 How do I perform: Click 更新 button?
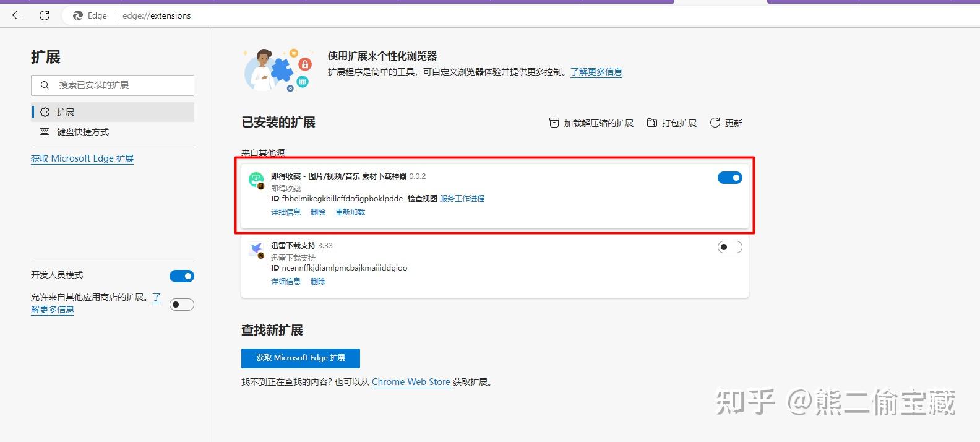click(726, 123)
